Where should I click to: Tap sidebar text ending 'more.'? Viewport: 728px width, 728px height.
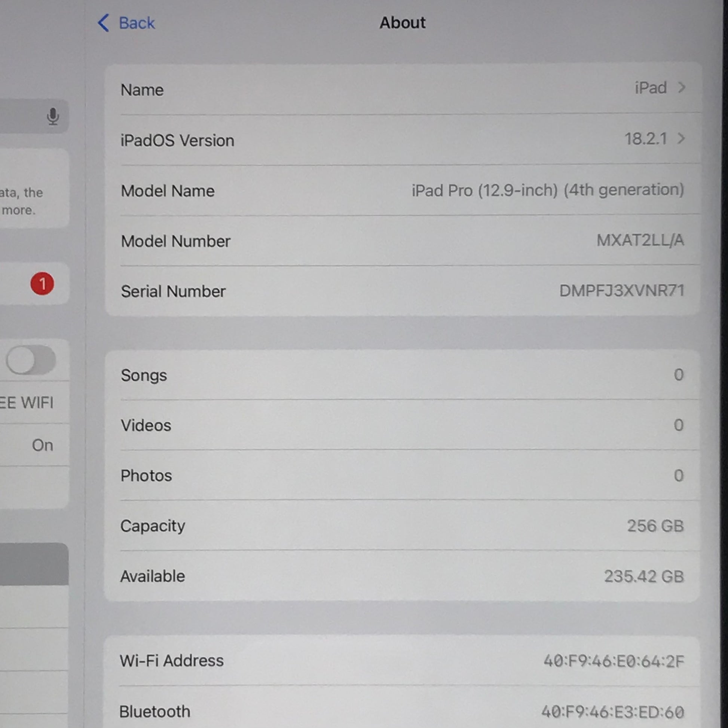click(x=19, y=210)
